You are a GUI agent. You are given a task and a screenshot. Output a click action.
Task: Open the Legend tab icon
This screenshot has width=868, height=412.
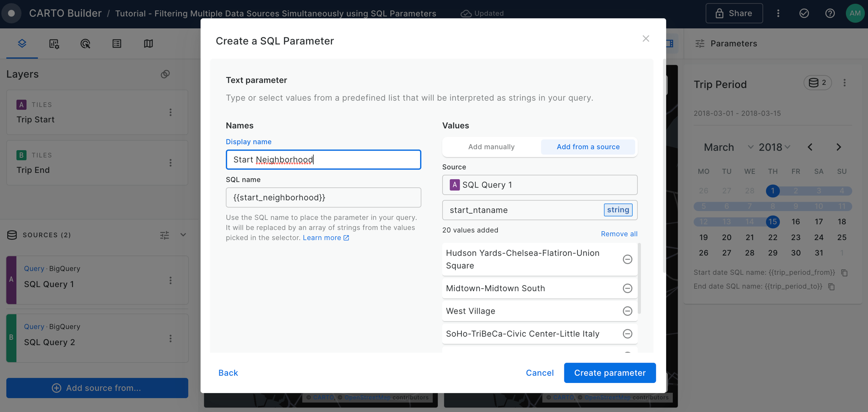tap(117, 44)
